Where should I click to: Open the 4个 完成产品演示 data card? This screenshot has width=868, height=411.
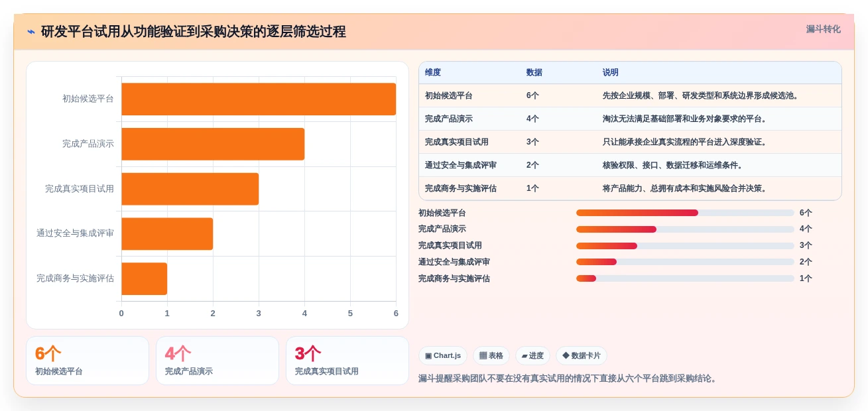[217, 361]
